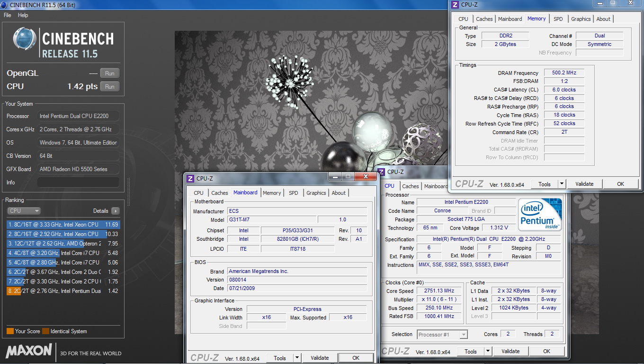Image resolution: width=644 pixels, height=364 pixels.
Task: Click the Details label in Ranking panel
Action: coord(100,211)
